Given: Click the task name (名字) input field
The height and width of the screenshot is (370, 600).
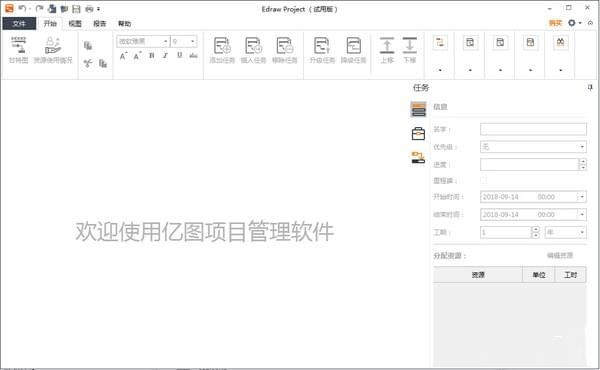Looking at the screenshot, I should pos(533,129).
